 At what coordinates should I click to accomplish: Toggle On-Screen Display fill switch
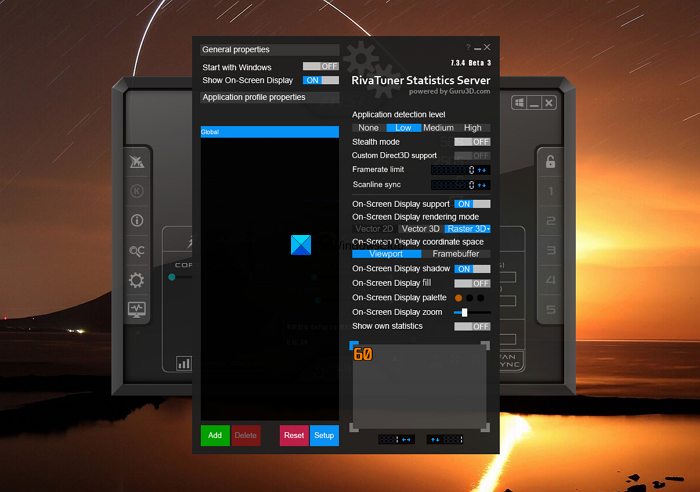point(472,284)
